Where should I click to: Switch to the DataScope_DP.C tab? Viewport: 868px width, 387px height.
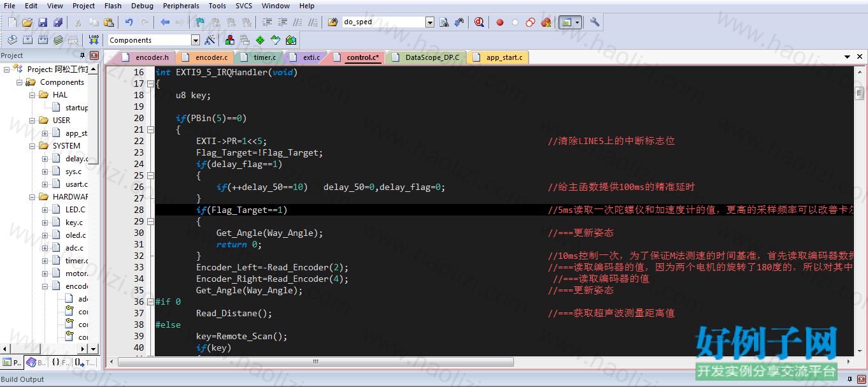[426, 57]
